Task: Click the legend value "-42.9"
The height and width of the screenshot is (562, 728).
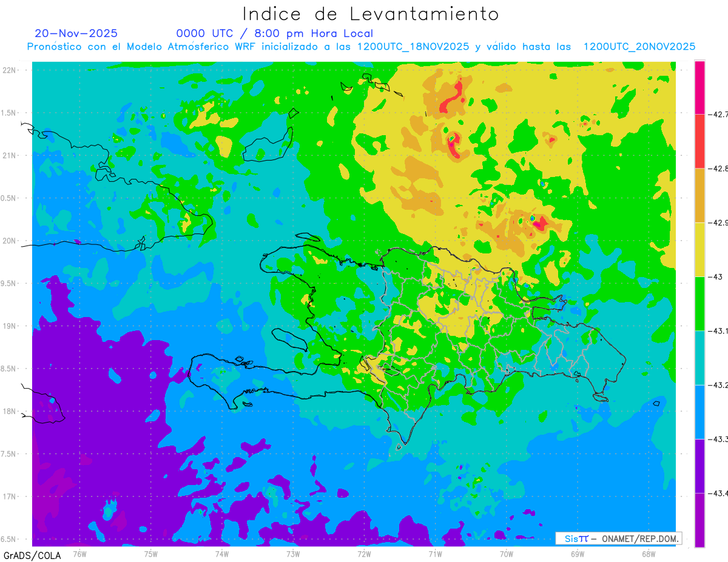Action: [x=719, y=222]
